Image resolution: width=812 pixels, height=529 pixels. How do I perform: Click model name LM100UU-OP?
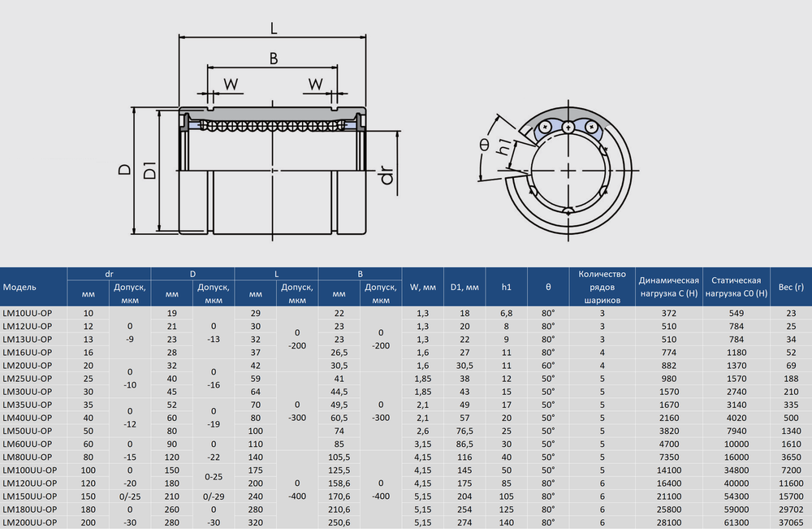(x=29, y=470)
